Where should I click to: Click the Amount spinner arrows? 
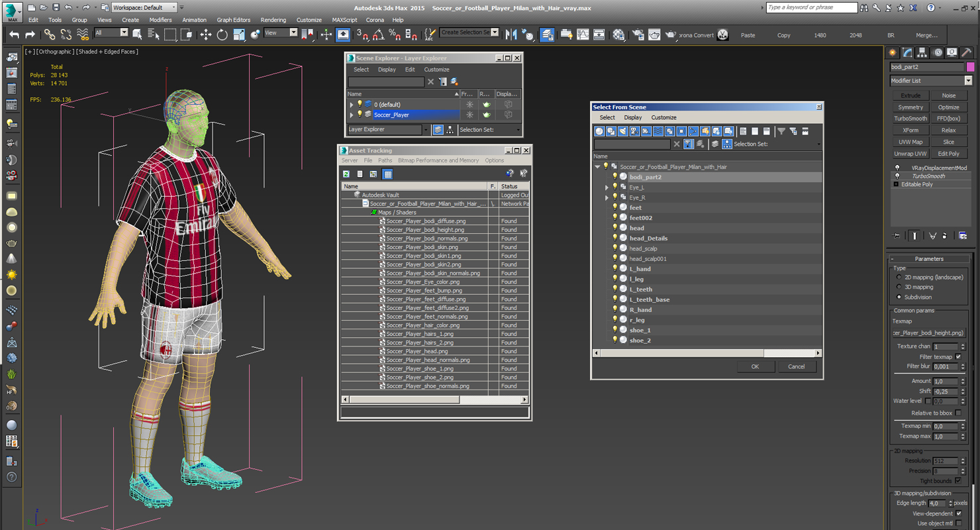(x=962, y=381)
